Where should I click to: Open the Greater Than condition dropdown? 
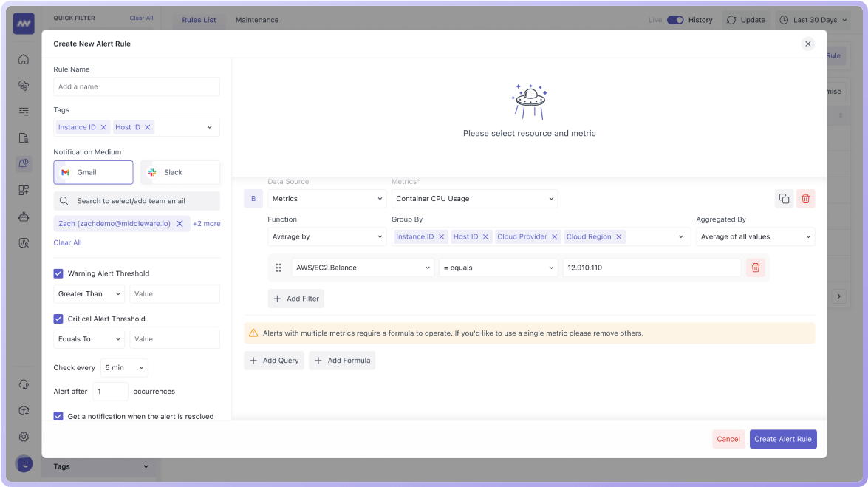pyautogui.click(x=89, y=293)
